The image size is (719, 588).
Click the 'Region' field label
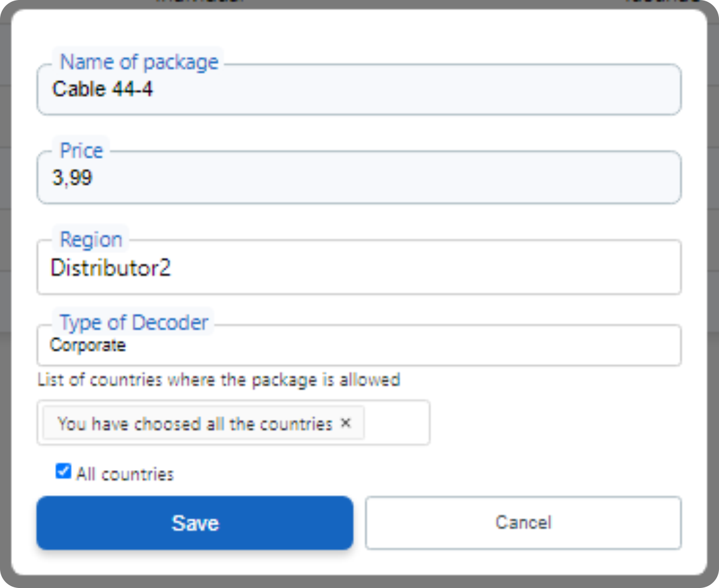pyautogui.click(x=91, y=240)
